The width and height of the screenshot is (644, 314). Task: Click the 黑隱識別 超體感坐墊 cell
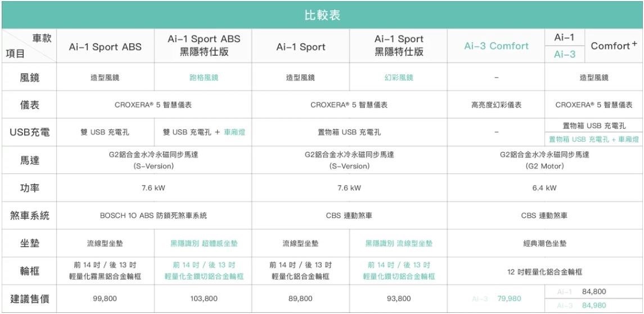204,244
